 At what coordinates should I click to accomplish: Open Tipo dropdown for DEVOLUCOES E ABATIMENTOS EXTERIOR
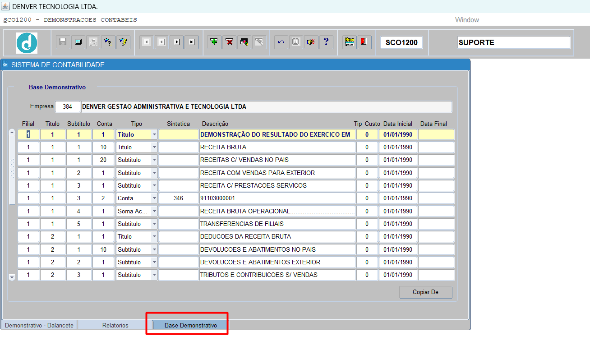(x=154, y=262)
